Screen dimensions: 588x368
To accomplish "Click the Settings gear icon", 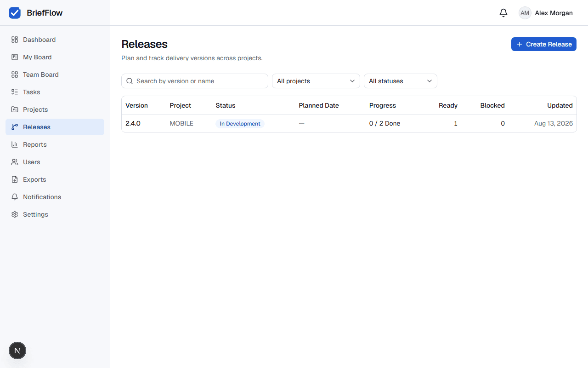I will pos(15,214).
